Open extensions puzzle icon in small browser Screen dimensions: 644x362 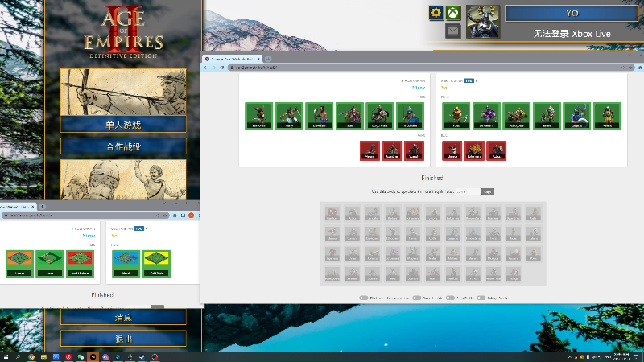175,215
